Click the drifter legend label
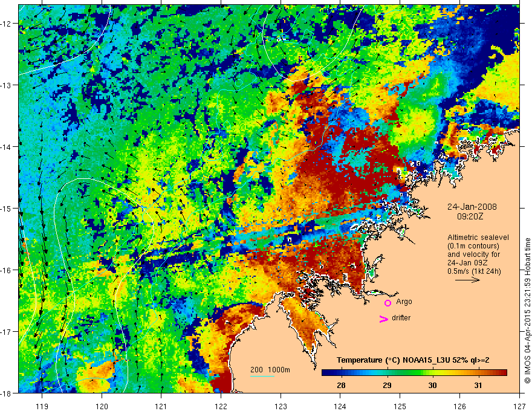532x411 pixels. click(401, 318)
